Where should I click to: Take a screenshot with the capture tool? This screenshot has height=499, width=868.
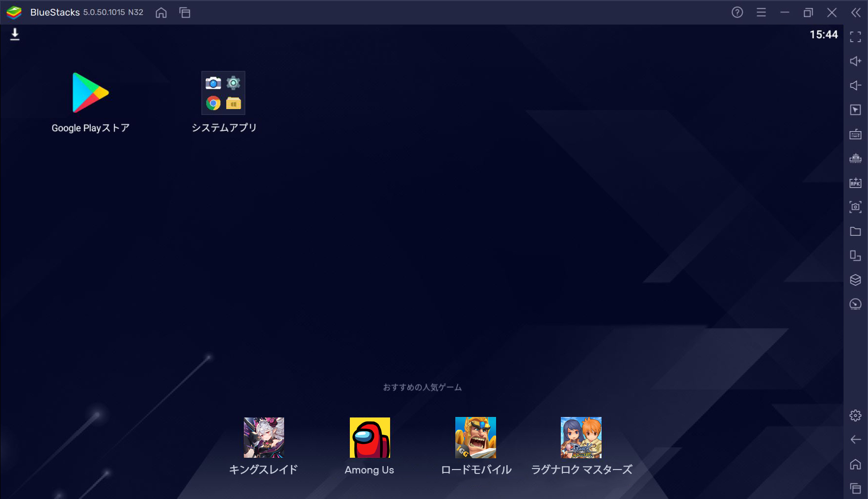click(856, 207)
